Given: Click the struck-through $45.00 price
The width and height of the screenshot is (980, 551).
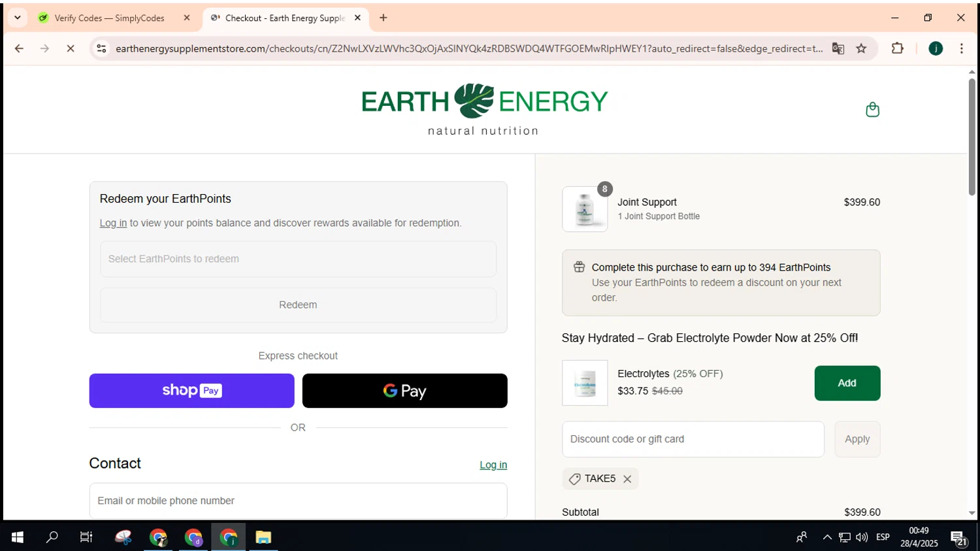Looking at the screenshot, I should point(667,391).
